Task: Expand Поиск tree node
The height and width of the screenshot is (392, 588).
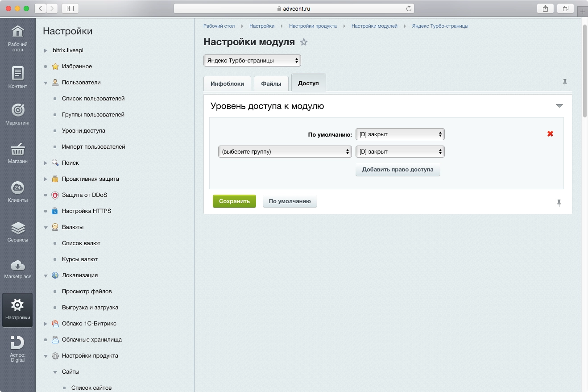Action: pyautogui.click(x=46, y=163)
